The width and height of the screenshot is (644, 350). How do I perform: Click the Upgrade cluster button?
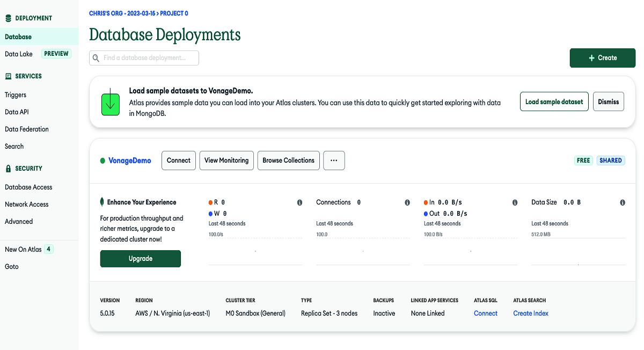[141, 259]
